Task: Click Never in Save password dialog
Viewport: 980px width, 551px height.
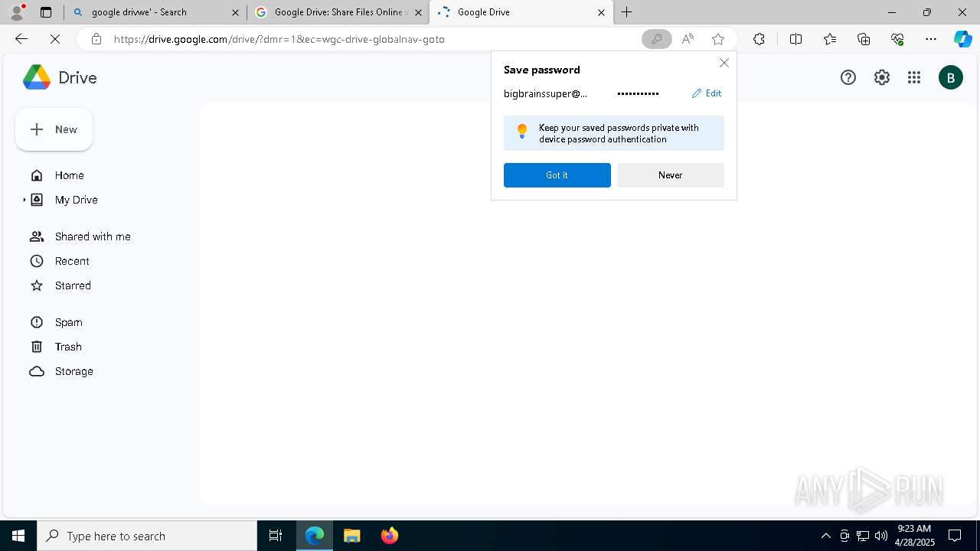Action: [670, 175]
